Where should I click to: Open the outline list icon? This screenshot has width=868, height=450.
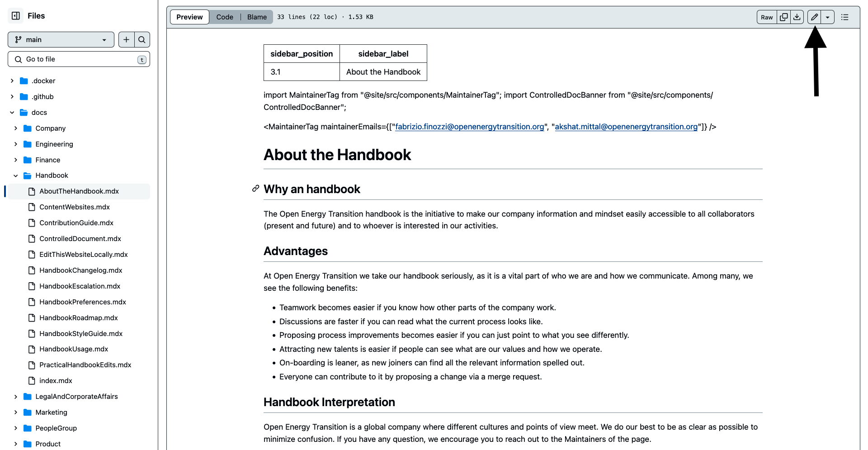844,17
